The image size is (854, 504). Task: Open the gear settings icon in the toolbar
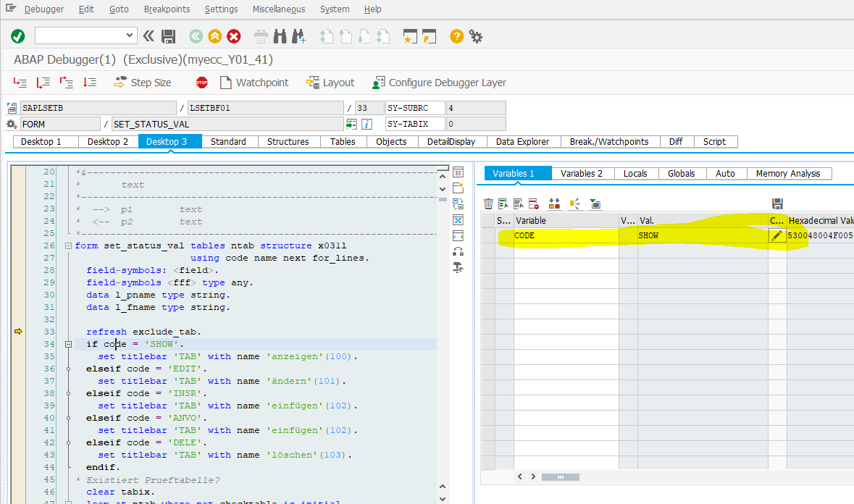click(x=476, y=35)
